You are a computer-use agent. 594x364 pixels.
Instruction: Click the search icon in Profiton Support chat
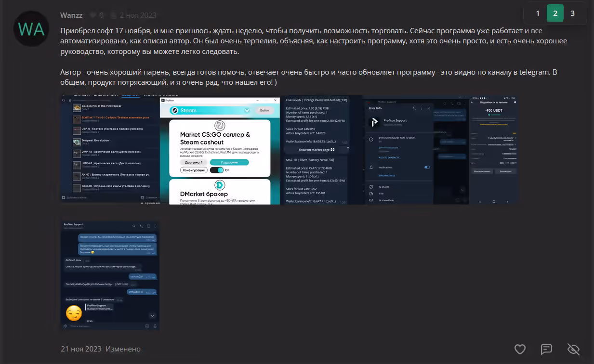134,226
